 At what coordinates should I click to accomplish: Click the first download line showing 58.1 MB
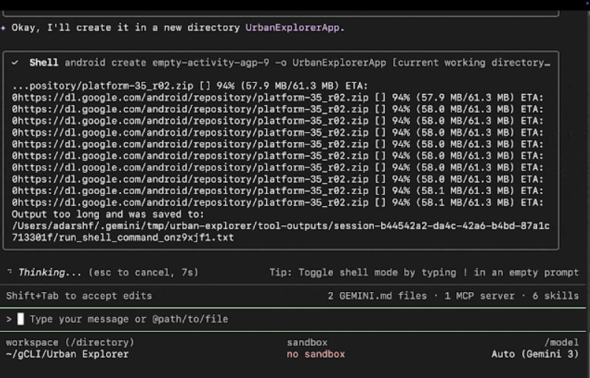point(277,191)
